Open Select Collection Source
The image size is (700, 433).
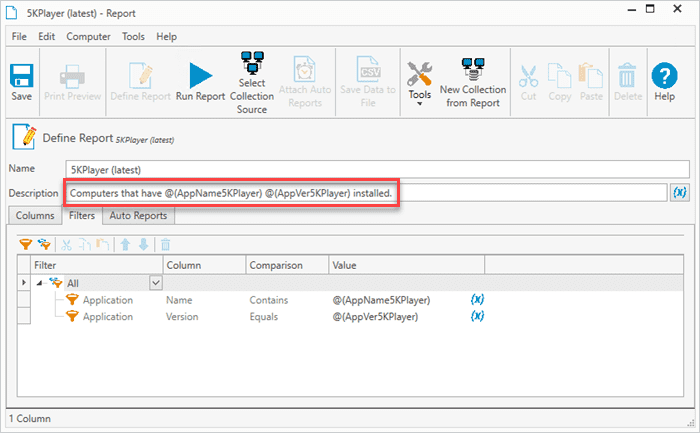tap(252, 83)
